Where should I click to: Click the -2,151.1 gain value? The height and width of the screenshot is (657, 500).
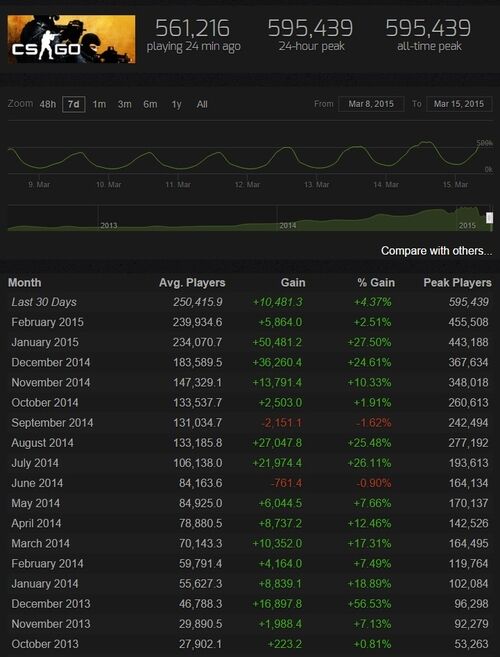coord(281,423)
